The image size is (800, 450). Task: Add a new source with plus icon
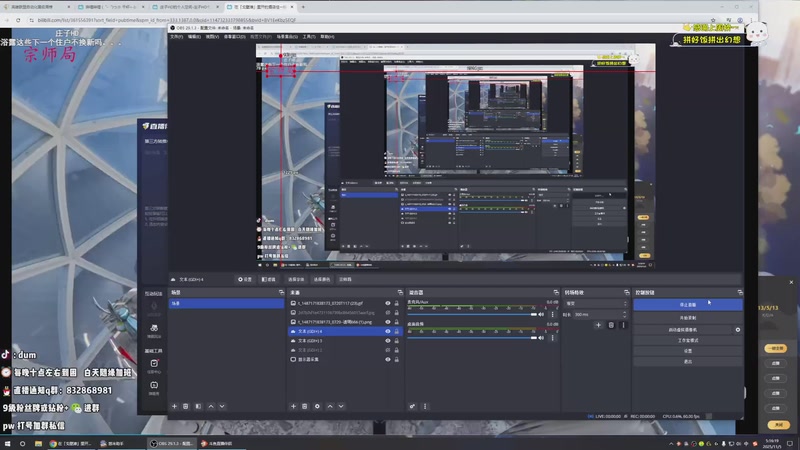292,406
